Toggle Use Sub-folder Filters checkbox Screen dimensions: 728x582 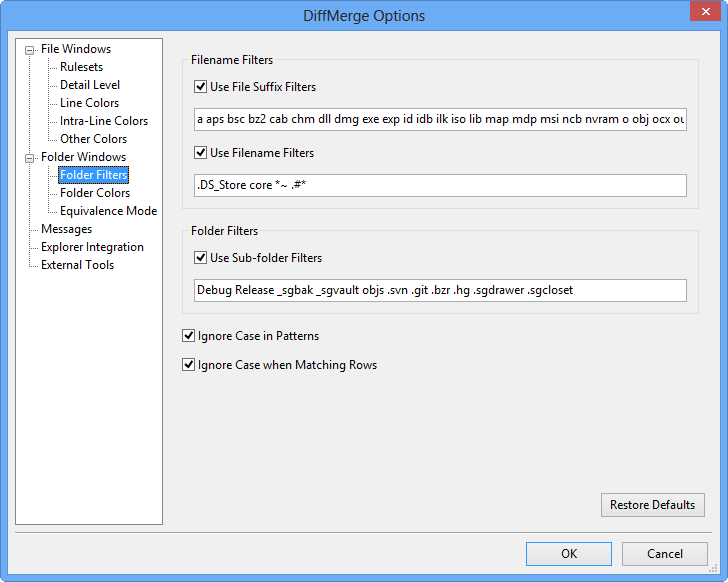coord(201,257)
